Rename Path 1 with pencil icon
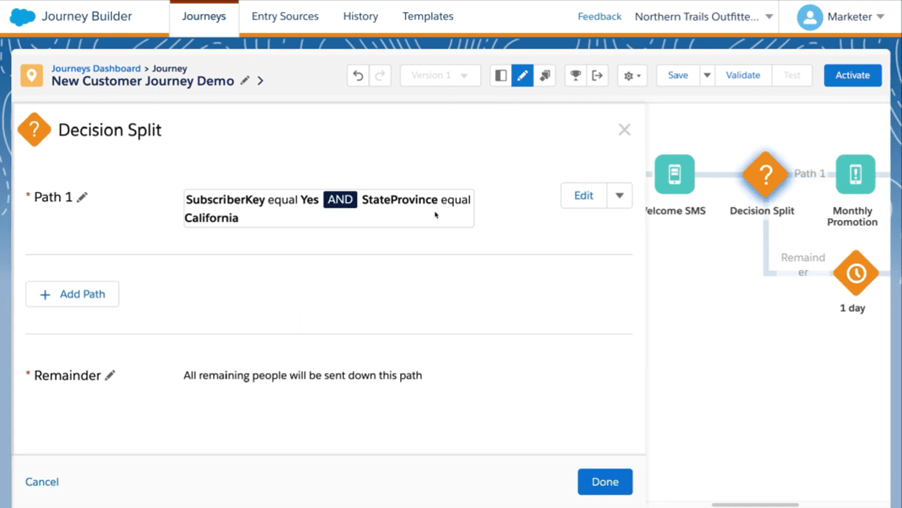This screenshot has height=508, width=902. (82, 197)
